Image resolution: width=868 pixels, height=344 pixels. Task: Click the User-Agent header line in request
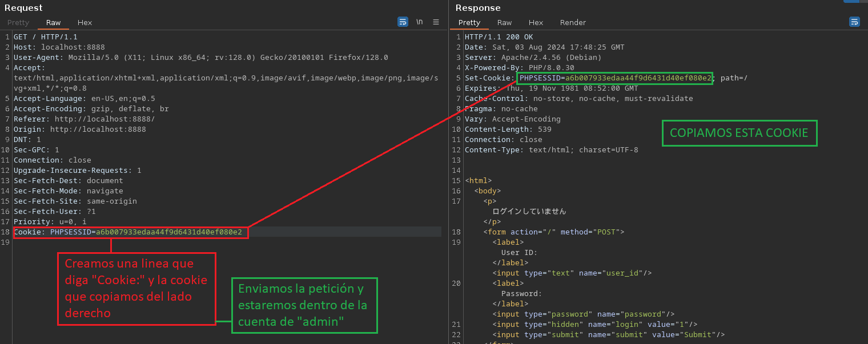200,58
